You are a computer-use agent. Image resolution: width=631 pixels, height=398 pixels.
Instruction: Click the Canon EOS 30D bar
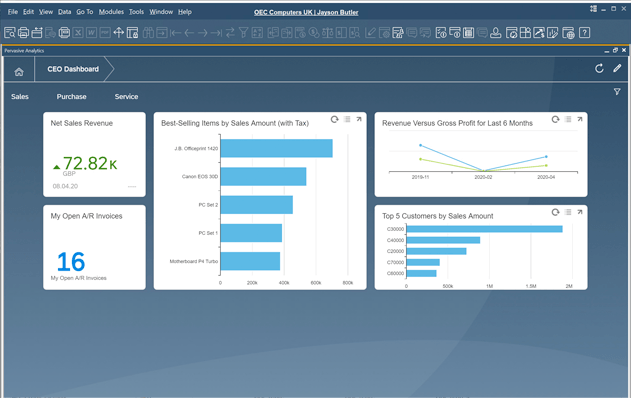click(x=263, y=177)
